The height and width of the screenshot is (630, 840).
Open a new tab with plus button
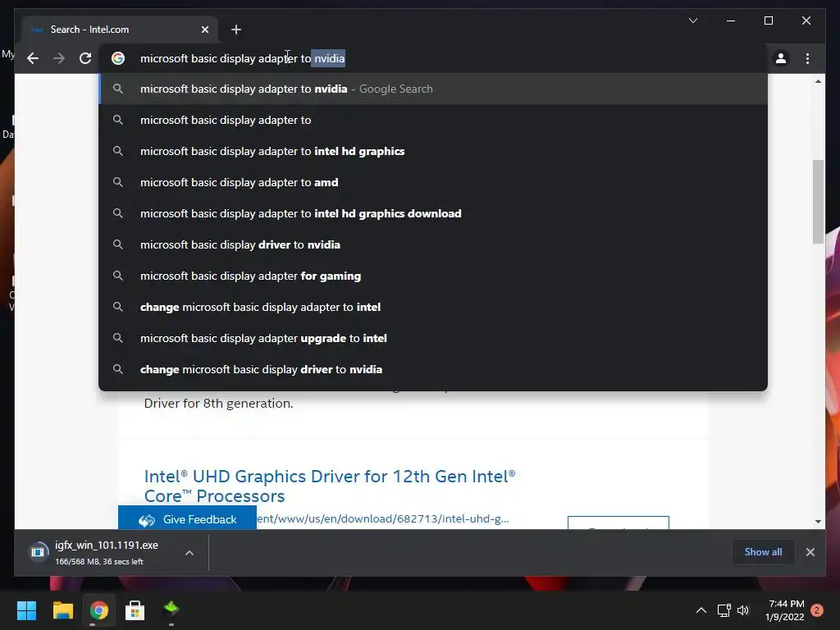[x=236, y=30]
